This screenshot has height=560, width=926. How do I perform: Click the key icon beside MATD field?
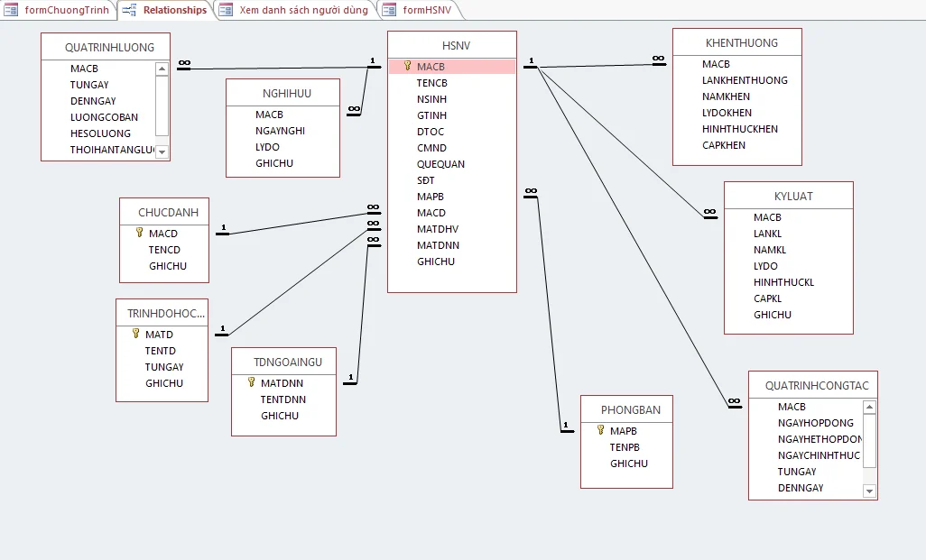pos(136,334)
